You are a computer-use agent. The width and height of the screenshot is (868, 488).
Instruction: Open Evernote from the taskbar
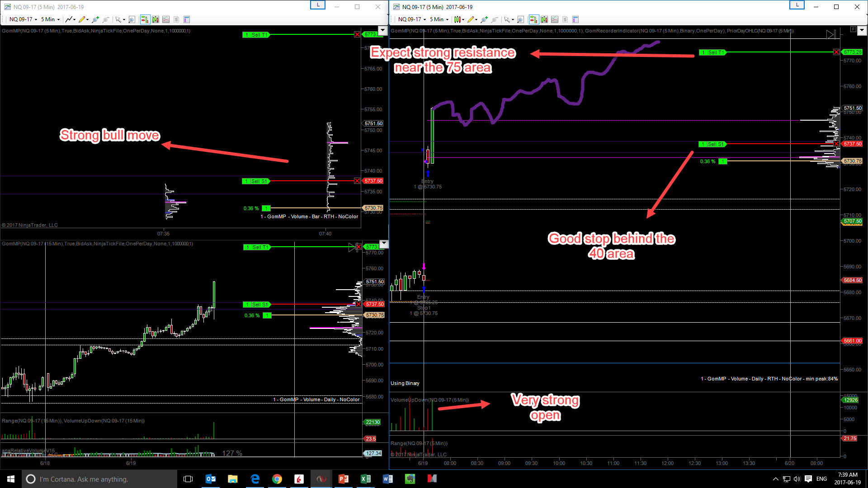(410, 479)
